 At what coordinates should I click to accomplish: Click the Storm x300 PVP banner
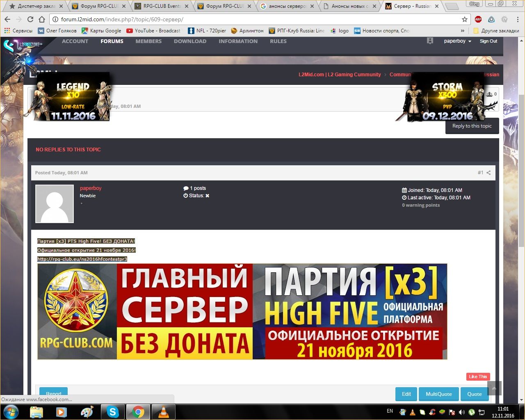[447, 98]
